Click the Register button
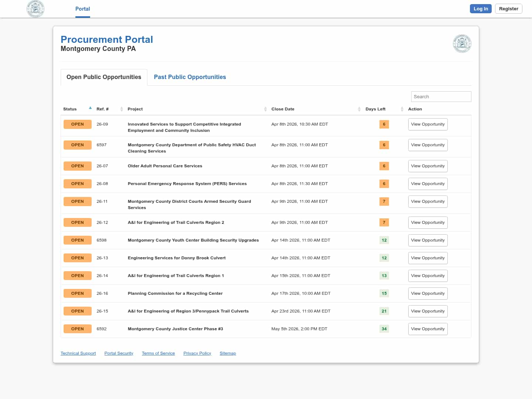532x399 pixels. 508,9
